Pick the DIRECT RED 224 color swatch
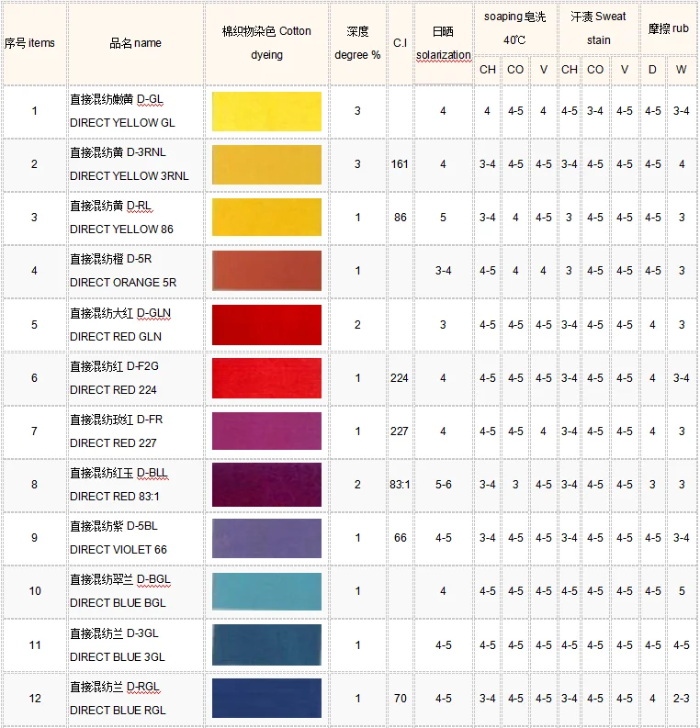Viewport: 700px width, 728px height. pos(266,378)
